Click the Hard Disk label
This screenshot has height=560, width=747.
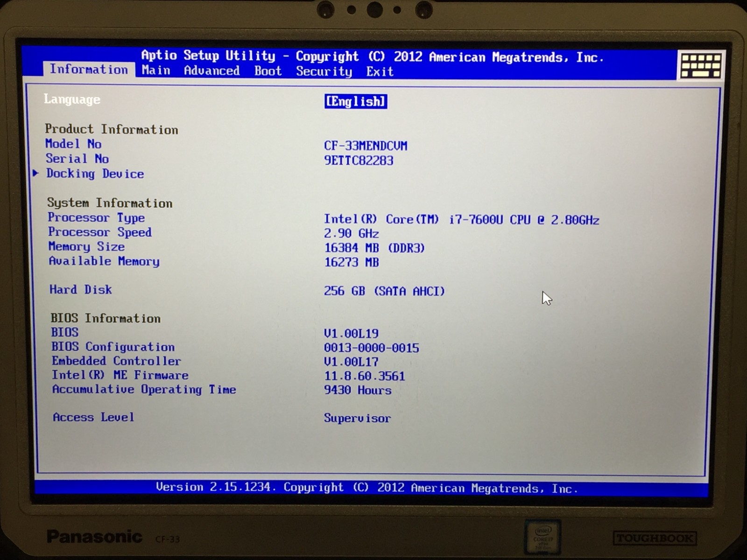tap(81, 290)
